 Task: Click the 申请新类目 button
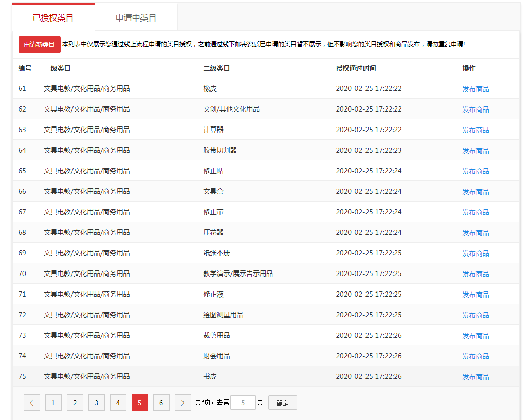tap(38, 45)
